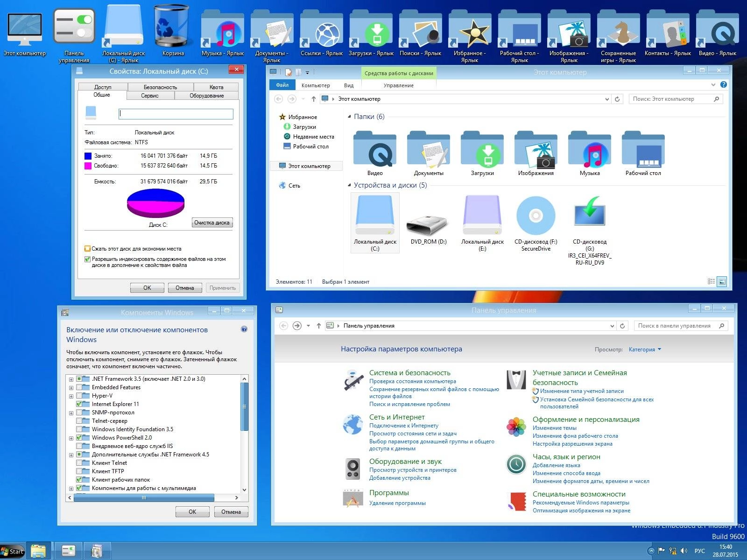Open the Музыка - Ярлык desktop shortcut

(x=223, y=34)
